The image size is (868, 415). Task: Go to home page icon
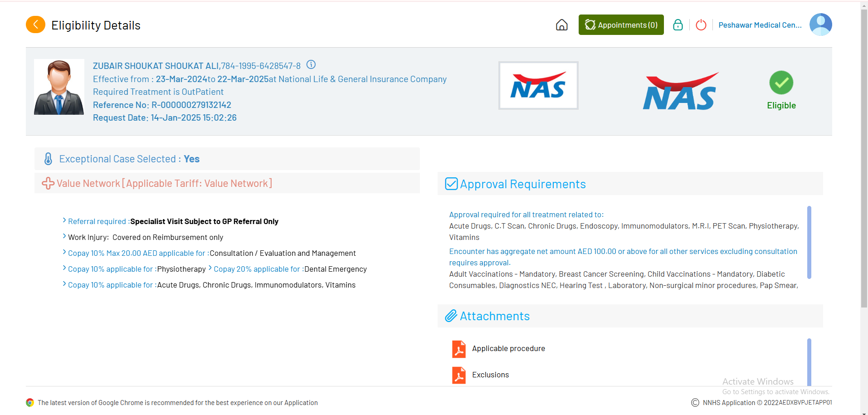point(561,25)
